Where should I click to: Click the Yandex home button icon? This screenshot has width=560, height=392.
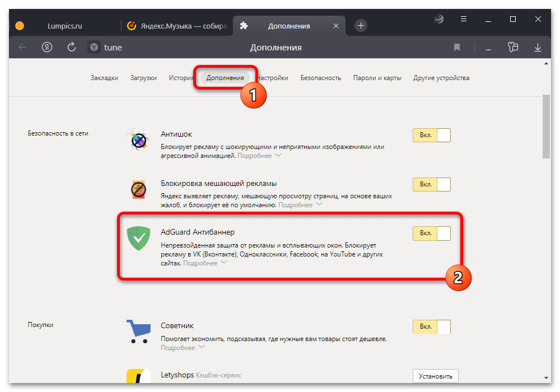click(47, 48)
